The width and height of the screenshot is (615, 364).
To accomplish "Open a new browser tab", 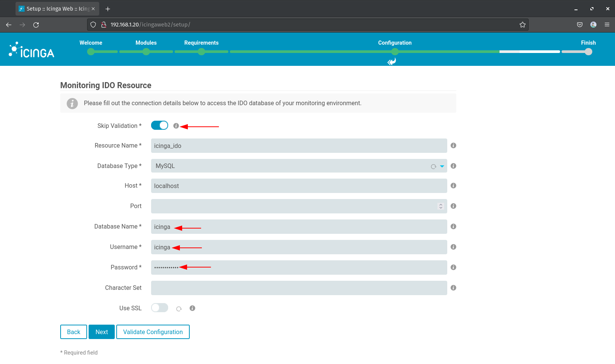I will pos(108,9).
